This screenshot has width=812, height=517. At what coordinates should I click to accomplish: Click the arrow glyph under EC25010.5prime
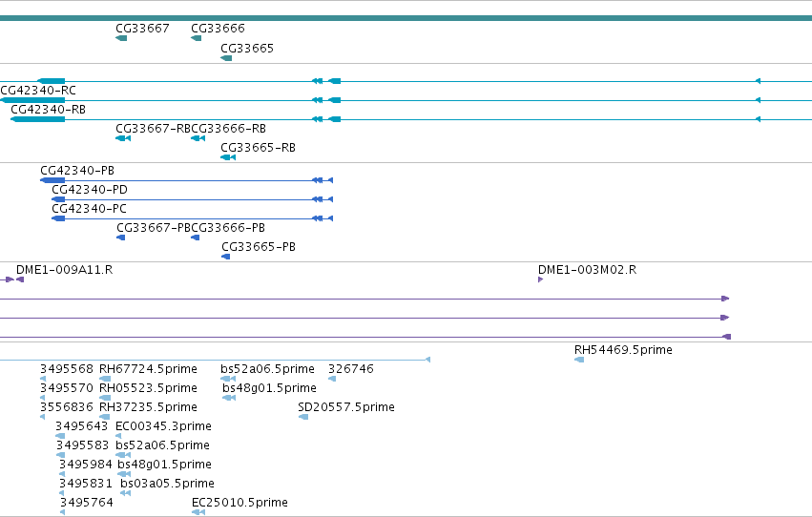[x=198, y=512]
